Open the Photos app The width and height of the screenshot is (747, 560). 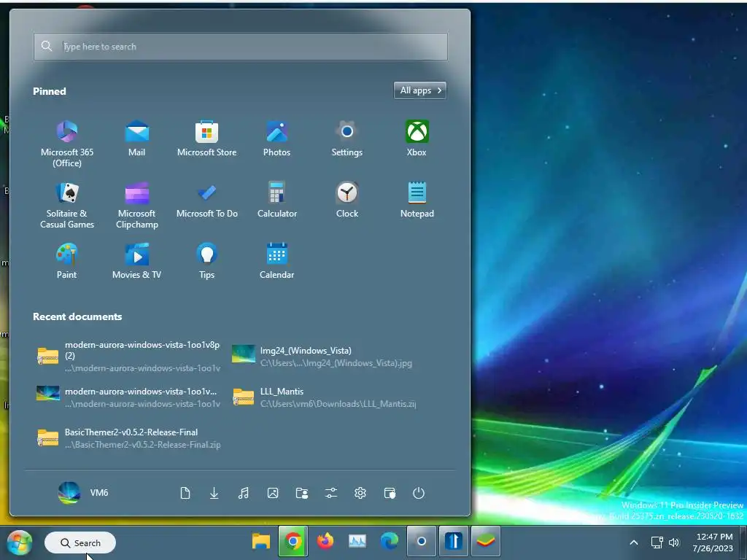[276, 139]
